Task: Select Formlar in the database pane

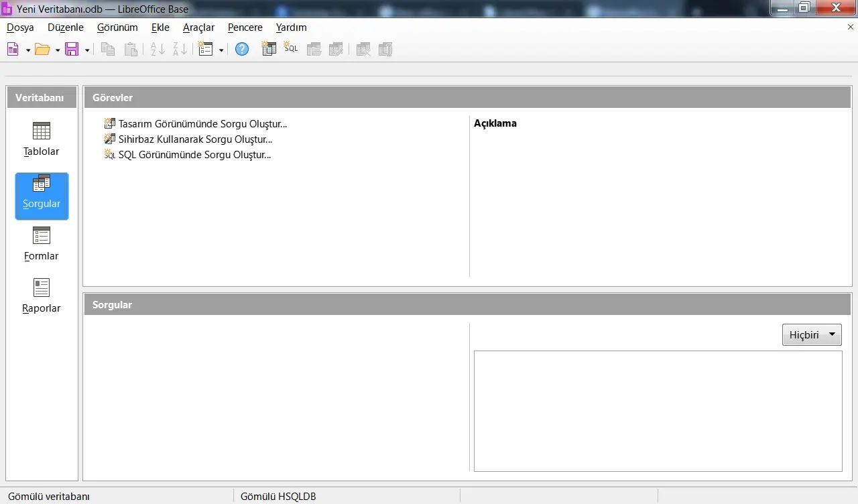Action: 42,245
